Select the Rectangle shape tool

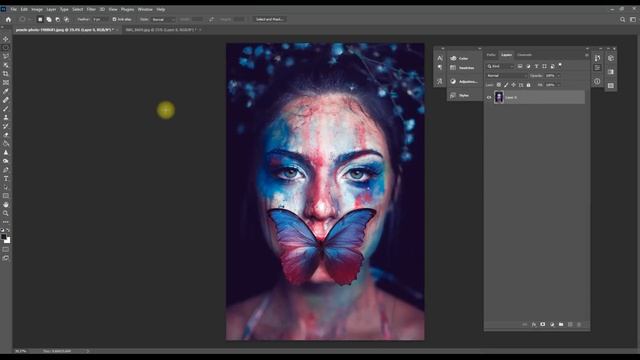[x=6, y=196]
